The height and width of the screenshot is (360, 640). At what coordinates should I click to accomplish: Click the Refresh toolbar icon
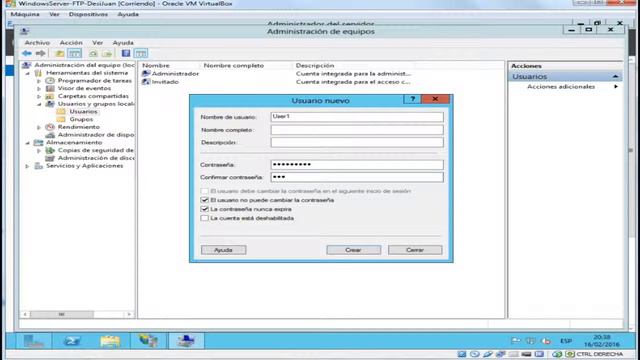[93, 53]
